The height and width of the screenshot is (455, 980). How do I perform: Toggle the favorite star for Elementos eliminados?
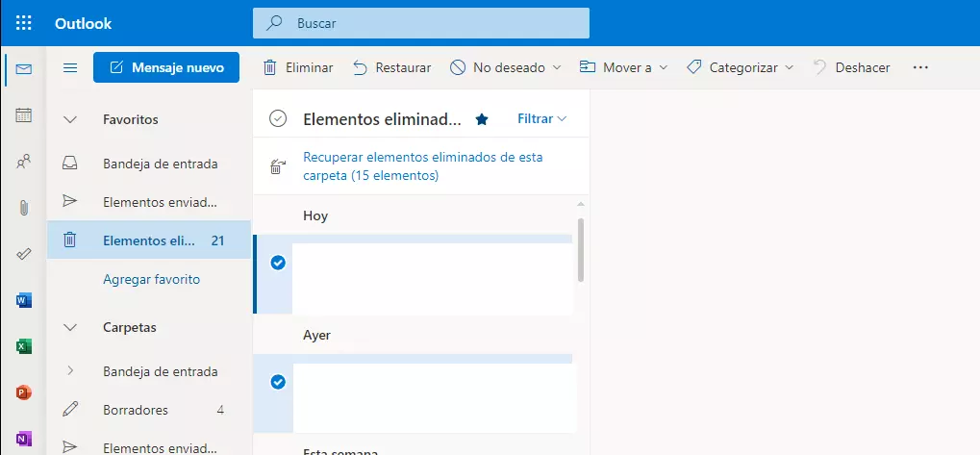pyautogui.click(x=482, y=118)
